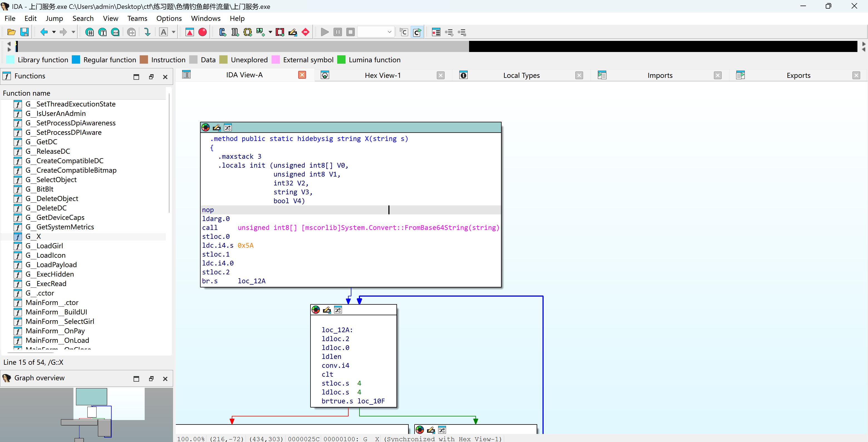Sort by the Function name column header
Screen dimensions: 868x442
pos(83,93)
